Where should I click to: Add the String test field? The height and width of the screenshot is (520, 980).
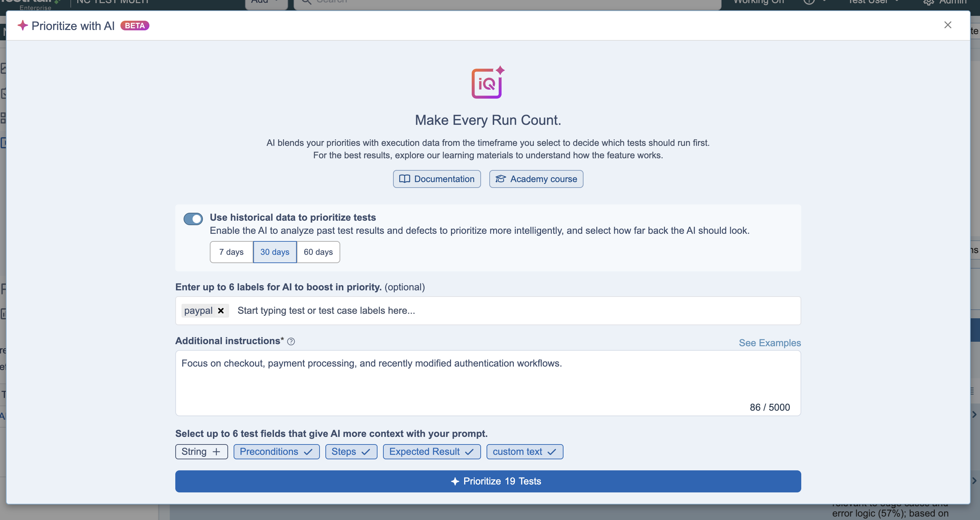(202, 452)
